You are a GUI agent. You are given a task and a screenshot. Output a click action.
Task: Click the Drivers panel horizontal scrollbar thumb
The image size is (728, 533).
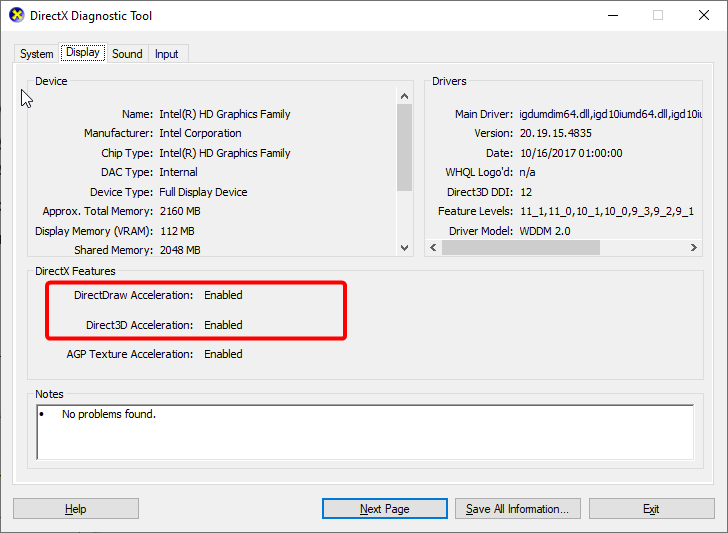click(521, 247)
